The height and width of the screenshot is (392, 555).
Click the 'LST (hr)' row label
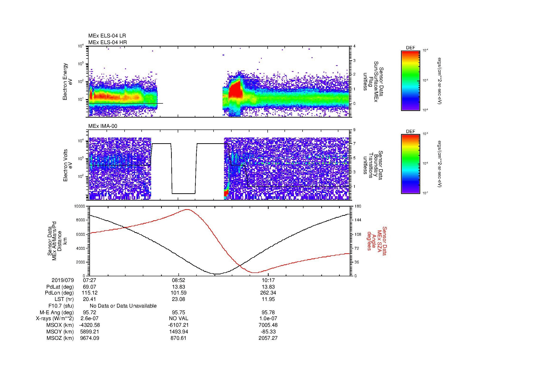64,299
